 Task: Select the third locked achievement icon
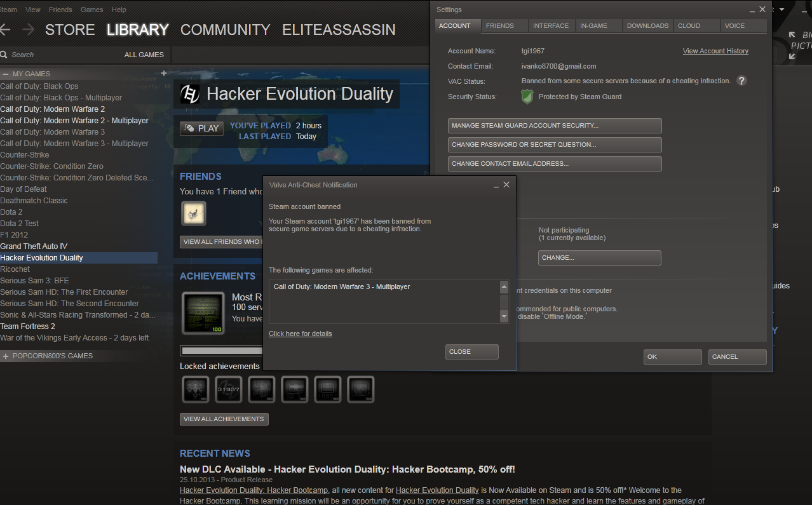click(x=262, y=389)
